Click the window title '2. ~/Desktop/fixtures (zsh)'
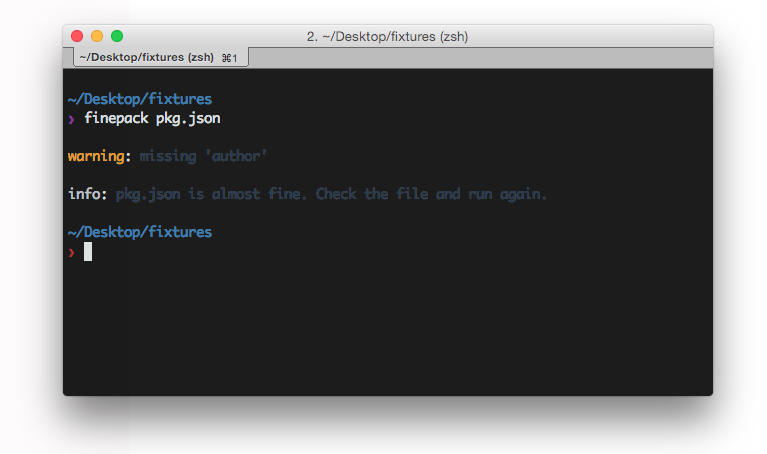Screen dimensions: 767x454 click(387, 37)
